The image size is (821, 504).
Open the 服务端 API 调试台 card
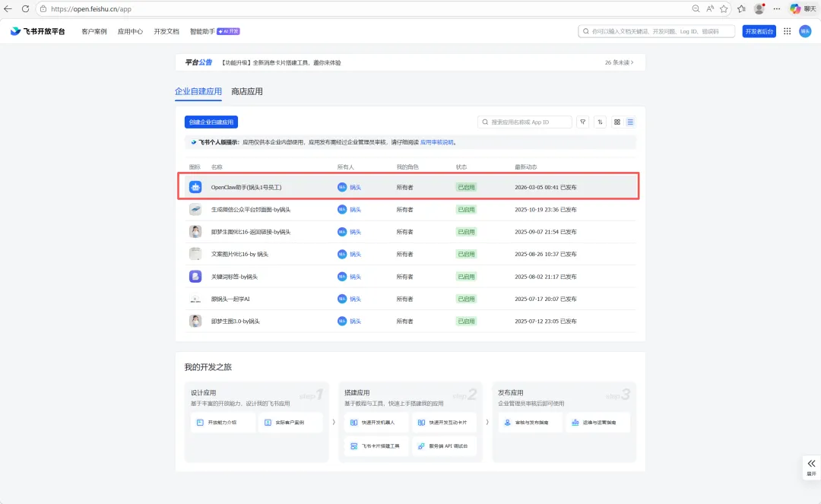444,446
